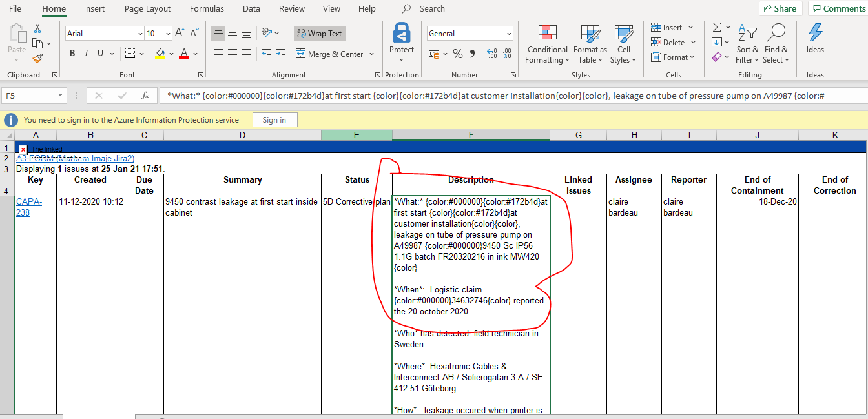Open the Name Box dropdown arrow
The width and height of the screenshot is (868, 419).
coord(61,96)
